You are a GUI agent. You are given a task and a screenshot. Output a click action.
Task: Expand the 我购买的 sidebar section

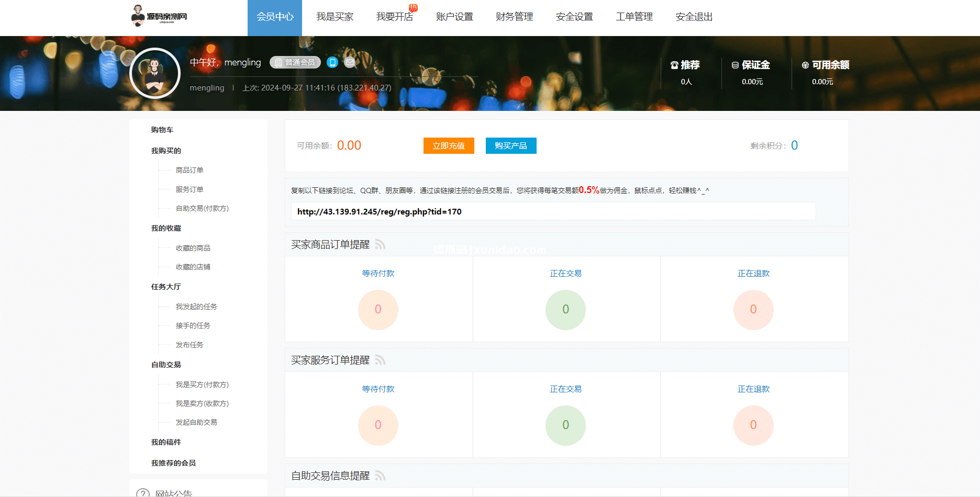(x=163, y=150)
